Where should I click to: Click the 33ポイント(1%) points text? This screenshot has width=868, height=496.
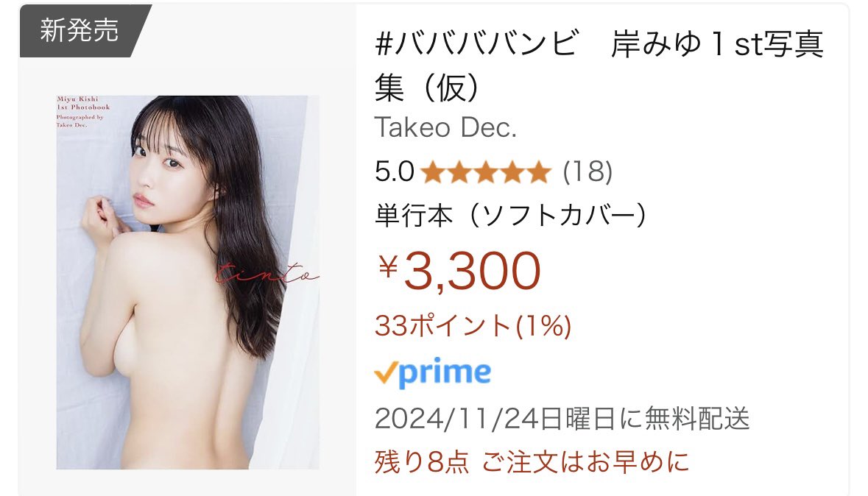[473, 325]
